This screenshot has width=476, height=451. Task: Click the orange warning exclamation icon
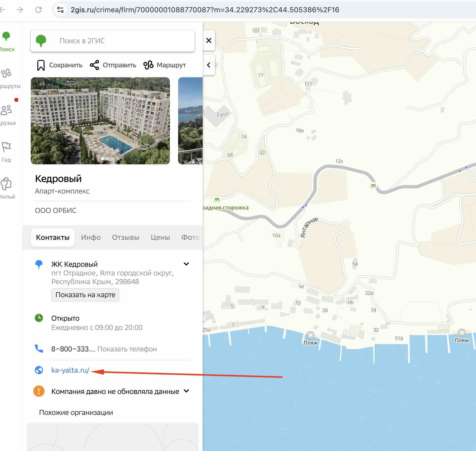(x=39, y=391)
